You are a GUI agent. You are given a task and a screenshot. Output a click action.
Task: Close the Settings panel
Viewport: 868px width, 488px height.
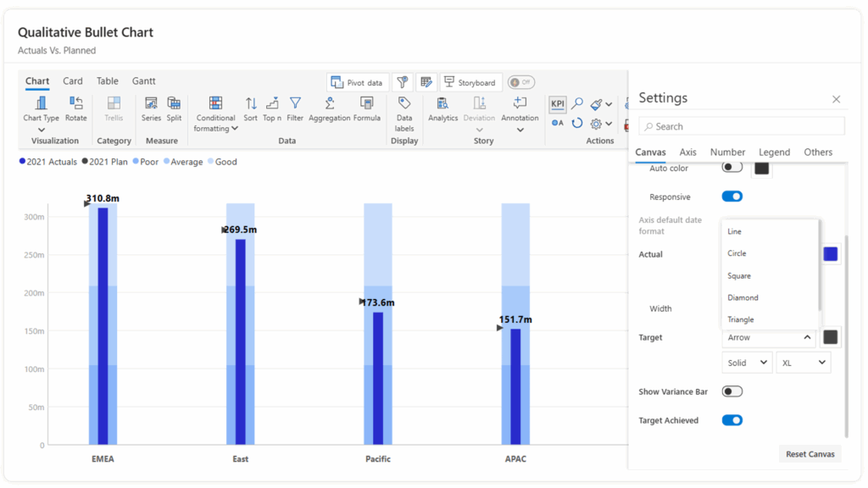836,99
